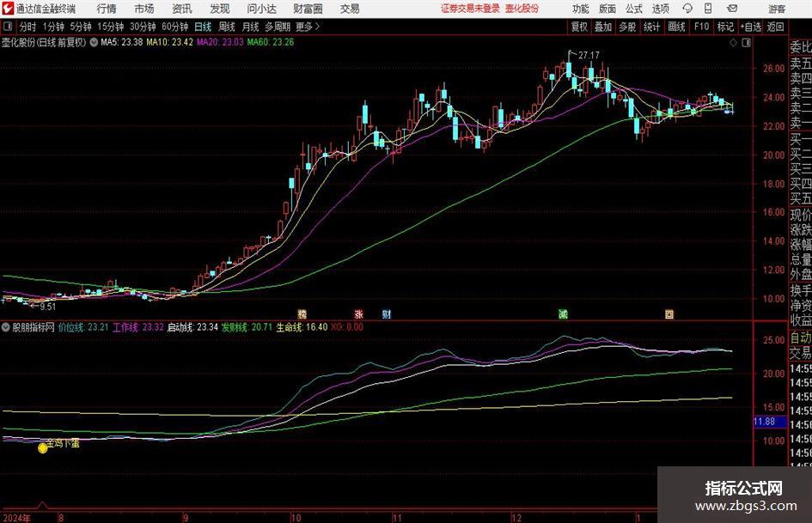This screenshot has width=812, height=523.
Task: Add stock via +自选 button
Action: 750,27
